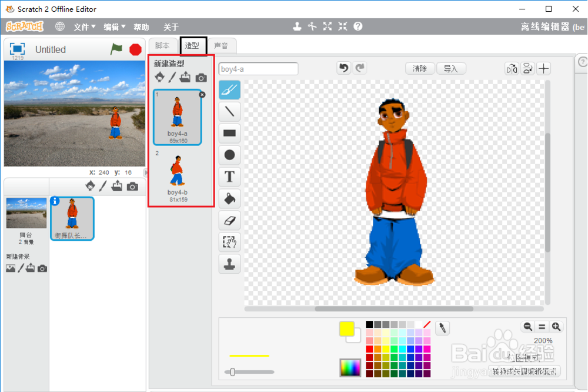This screenshot has height=392, width=588.
Task: Select the boy4-a costume thumbnail
Action: coord(178,117)
